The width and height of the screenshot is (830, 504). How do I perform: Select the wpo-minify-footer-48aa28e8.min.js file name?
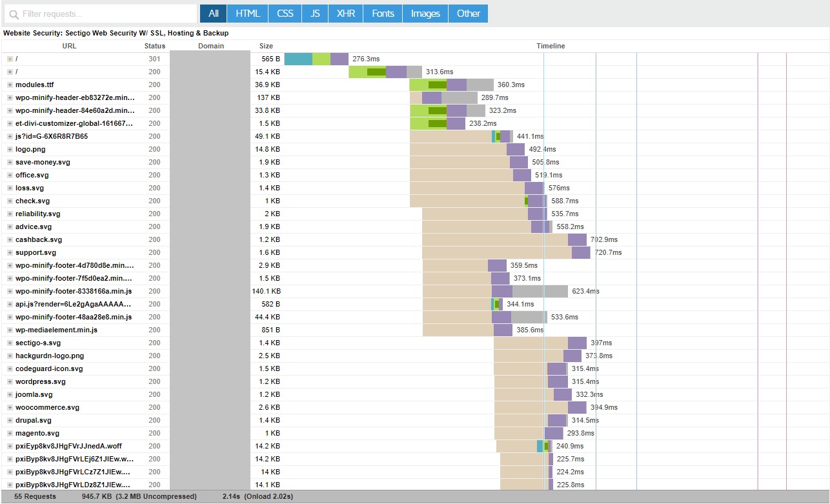tap(74, 317)
